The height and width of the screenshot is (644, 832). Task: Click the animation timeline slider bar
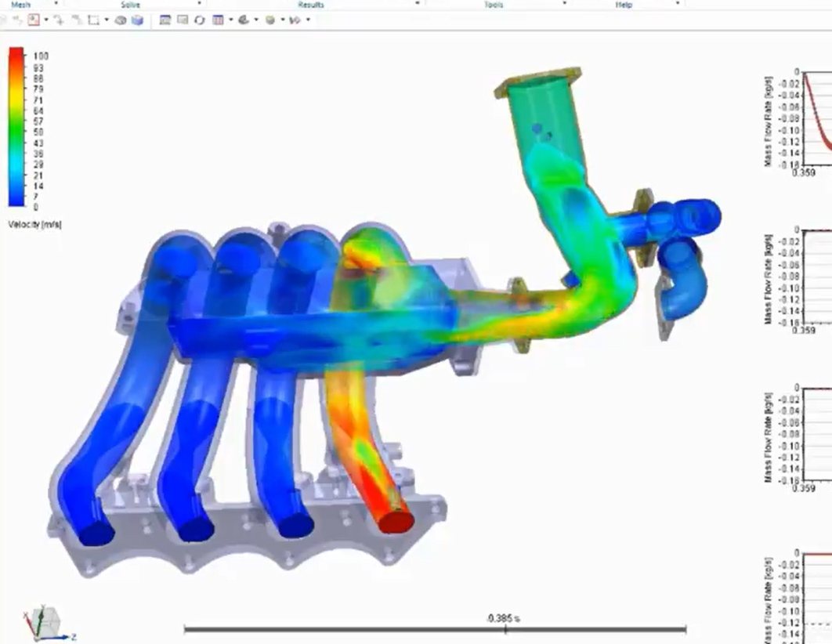click(435, 630)
